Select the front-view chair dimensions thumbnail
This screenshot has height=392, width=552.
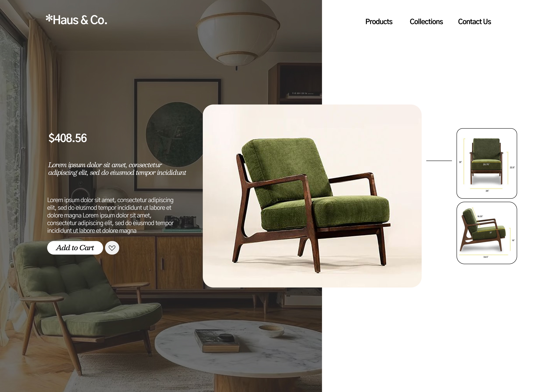click(x=487, y=163)
